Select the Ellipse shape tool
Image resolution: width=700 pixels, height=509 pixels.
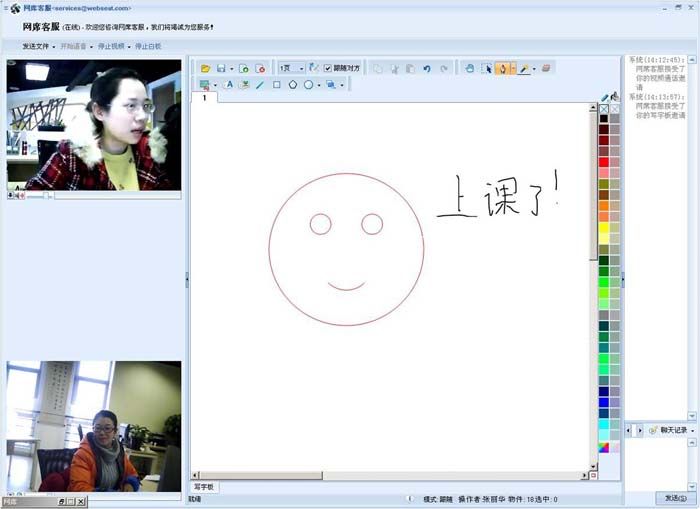(308, 84)
